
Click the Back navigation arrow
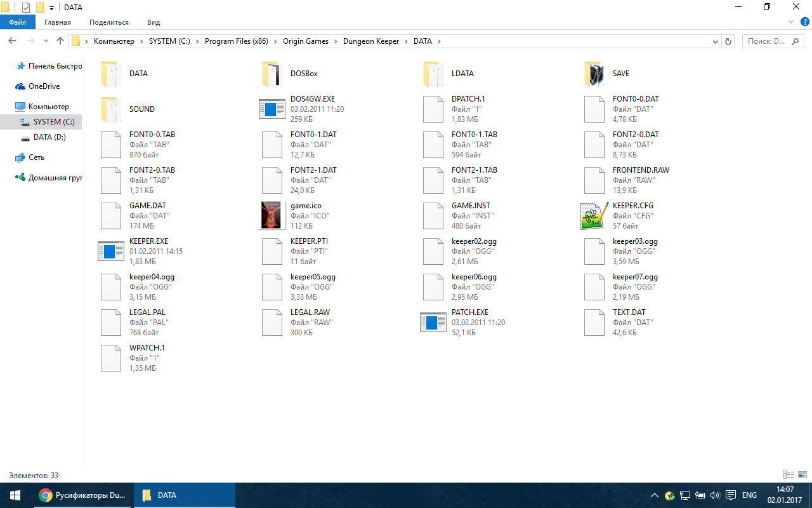tap(11, 41)
